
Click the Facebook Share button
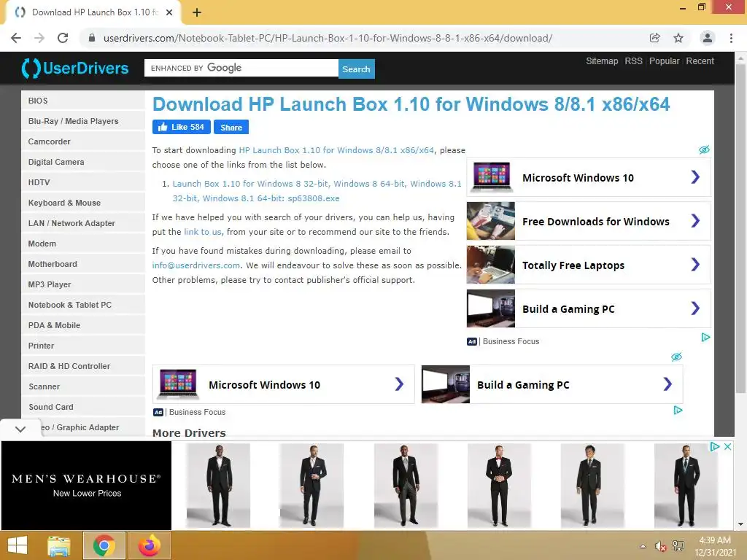coord(231,127)
